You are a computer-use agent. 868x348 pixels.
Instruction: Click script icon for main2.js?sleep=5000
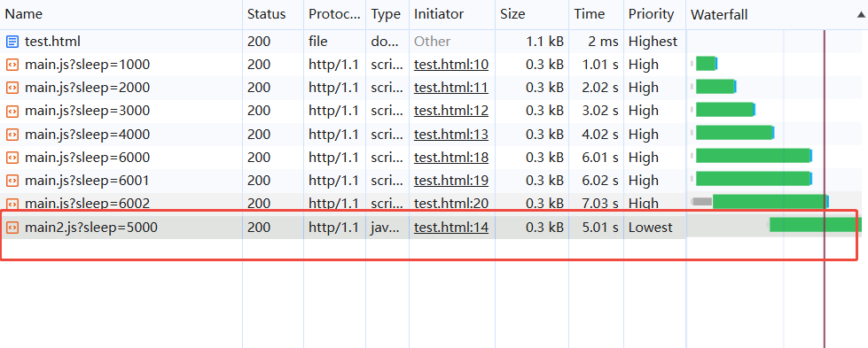coord(12,228)
